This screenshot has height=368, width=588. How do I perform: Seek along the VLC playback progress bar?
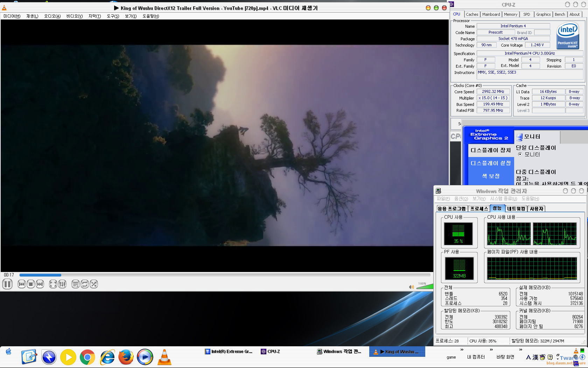[x=225, y=275]
